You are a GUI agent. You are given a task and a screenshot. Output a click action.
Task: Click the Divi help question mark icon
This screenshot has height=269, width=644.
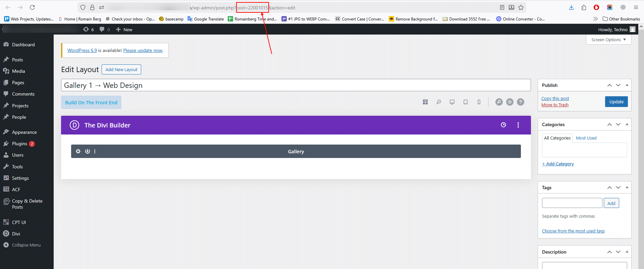pyautogui.click(x=521, y=102)
